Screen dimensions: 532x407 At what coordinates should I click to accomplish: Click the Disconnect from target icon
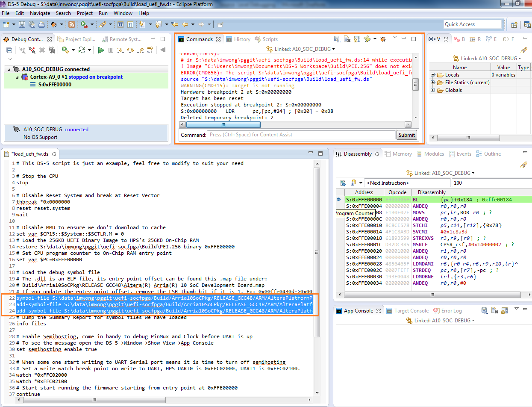[32, 50]
